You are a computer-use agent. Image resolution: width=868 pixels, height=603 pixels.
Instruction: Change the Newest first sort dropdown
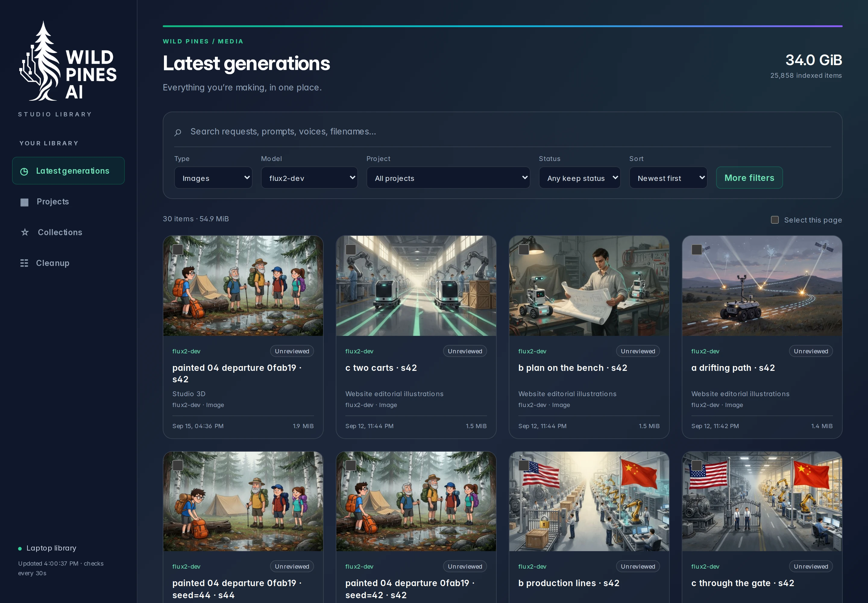tap(668, 178)
